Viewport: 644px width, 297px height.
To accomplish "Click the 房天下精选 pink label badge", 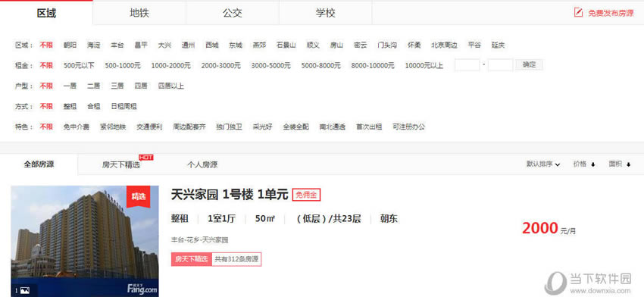I will tap(192, 259).
